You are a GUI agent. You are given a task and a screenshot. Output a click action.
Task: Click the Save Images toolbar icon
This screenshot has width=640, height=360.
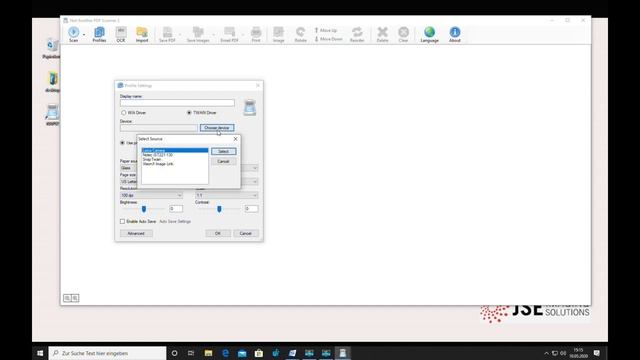[198, 34]
